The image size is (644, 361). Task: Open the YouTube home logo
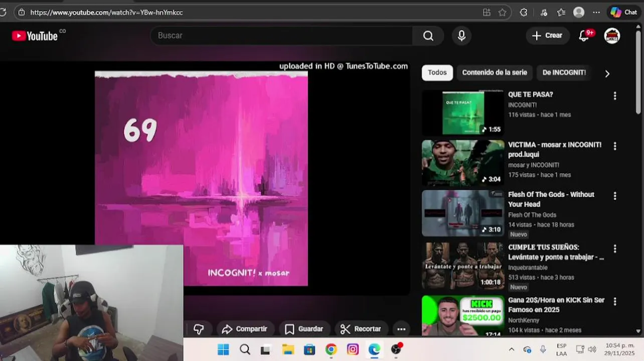[x=35, y=36]
